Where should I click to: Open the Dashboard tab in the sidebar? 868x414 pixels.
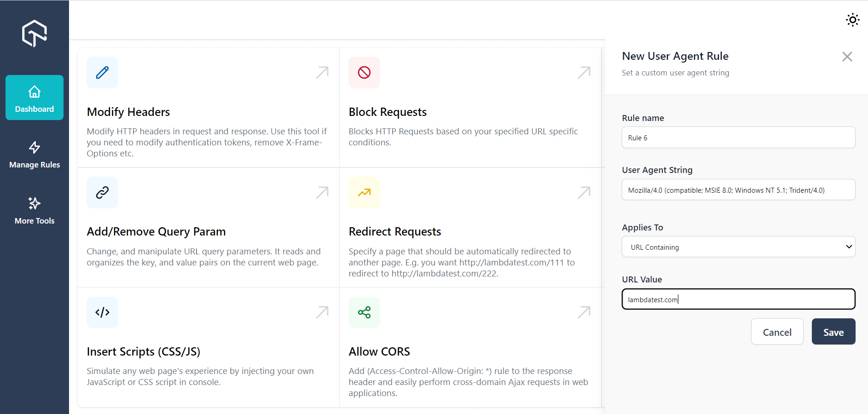(35, 98)
